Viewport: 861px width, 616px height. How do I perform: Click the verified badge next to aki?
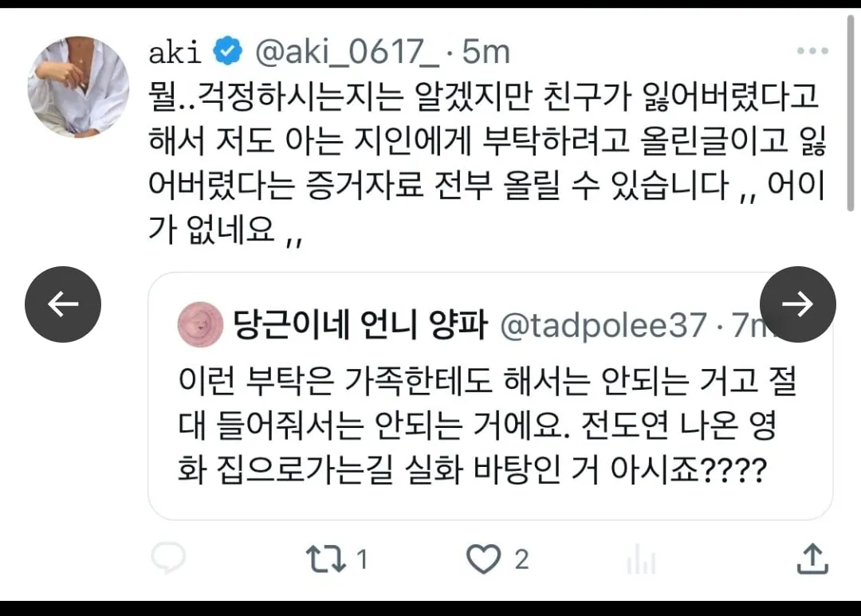[x=226, y=49]
